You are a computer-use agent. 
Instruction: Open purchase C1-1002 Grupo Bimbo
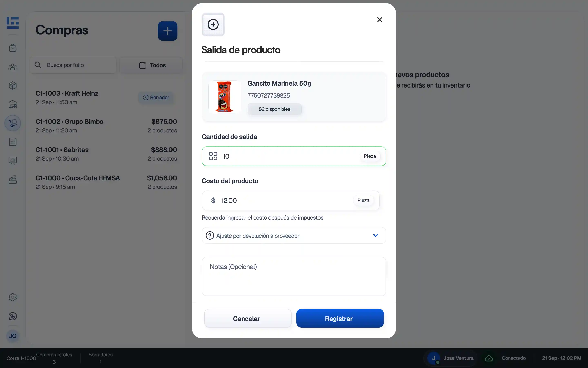point(106,126)
